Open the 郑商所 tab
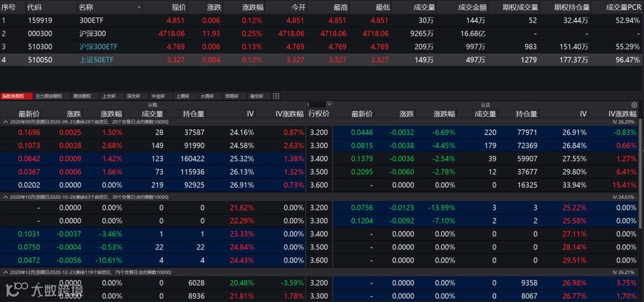The width and height of the screenshot is (644, 302). (x=231, y=96)
